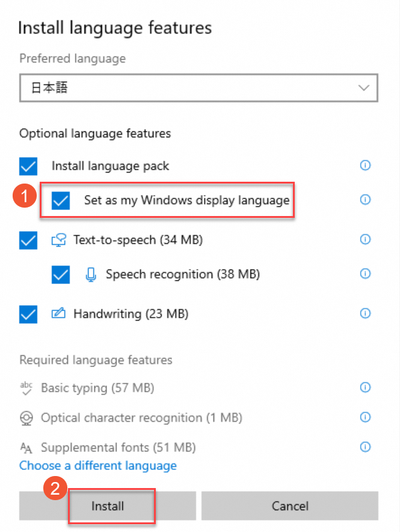The height and width of the screenshot is (532, 400).
Task: Click Basic typing (57 MB) text
Action: (x=97, y=388)
